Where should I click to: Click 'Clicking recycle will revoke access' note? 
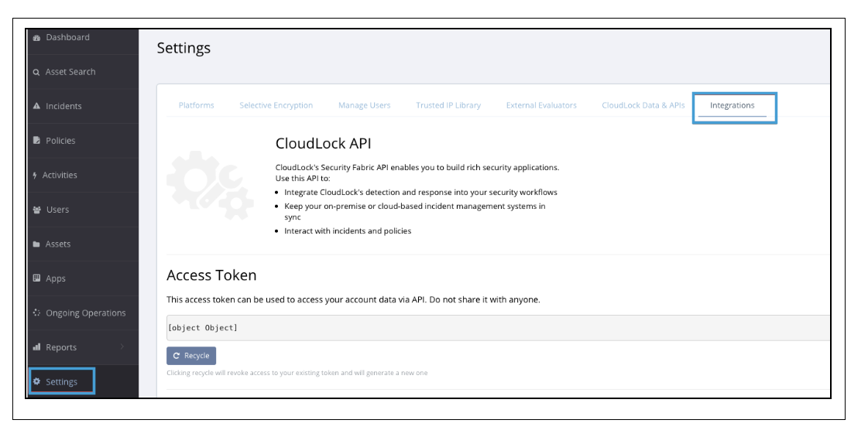(297, 373)
